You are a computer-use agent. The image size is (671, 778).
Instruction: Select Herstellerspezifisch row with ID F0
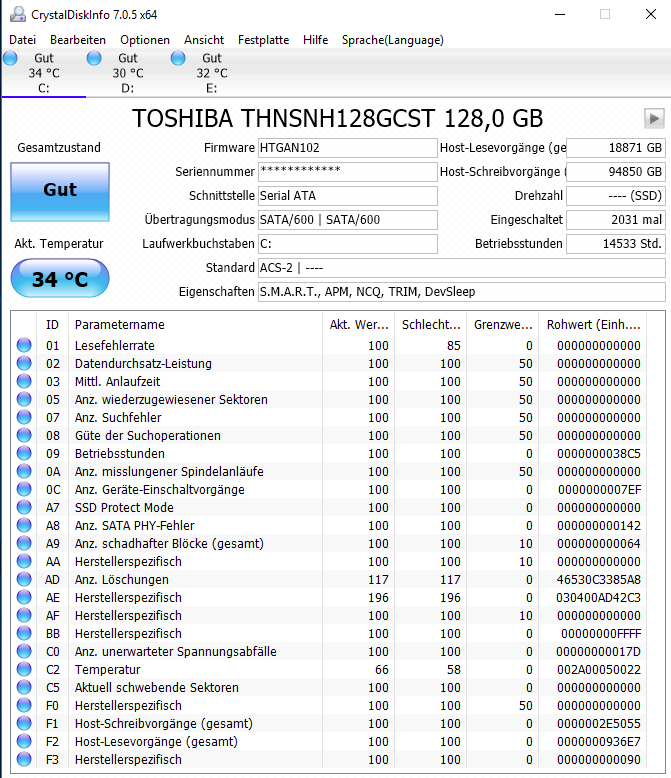tap(330, 706)
